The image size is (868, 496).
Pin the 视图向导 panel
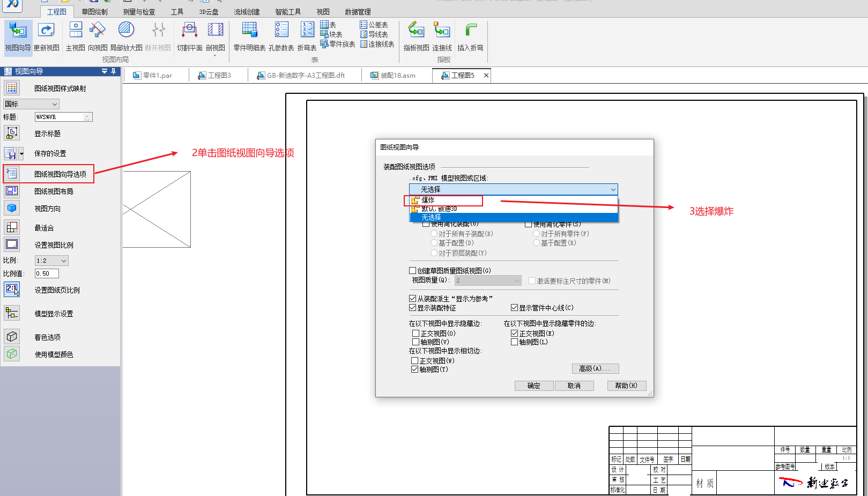click(113, 71)
